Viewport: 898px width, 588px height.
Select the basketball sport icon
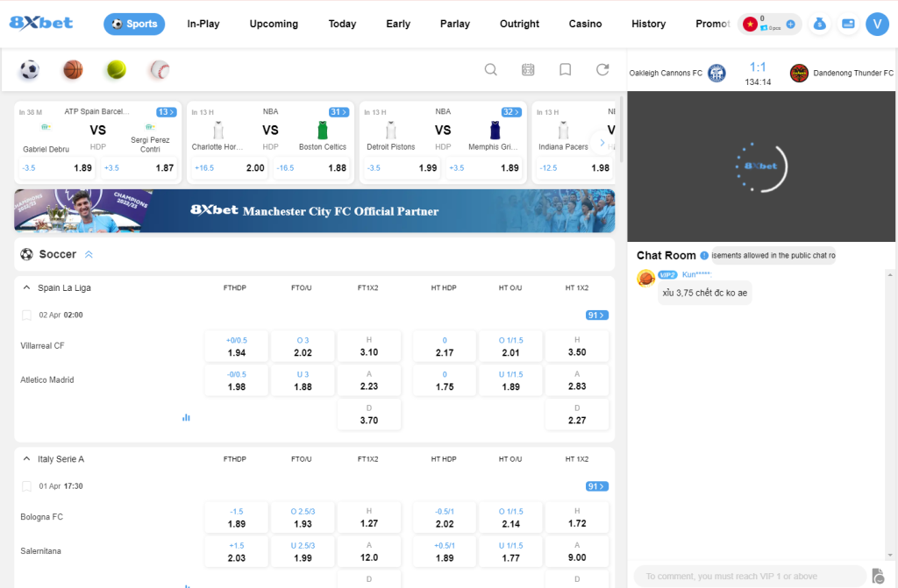click(x=73, y=70)
